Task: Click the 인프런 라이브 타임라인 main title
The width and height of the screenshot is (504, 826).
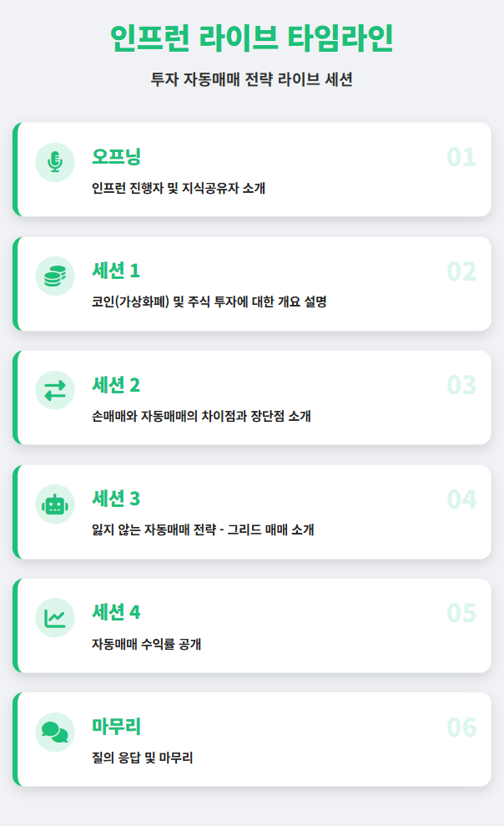Action: [x=251, y=38]
